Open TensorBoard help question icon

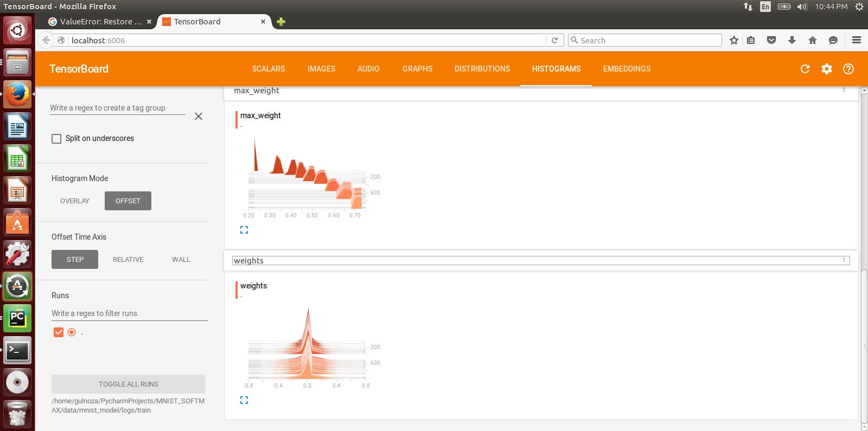point(848,69)
